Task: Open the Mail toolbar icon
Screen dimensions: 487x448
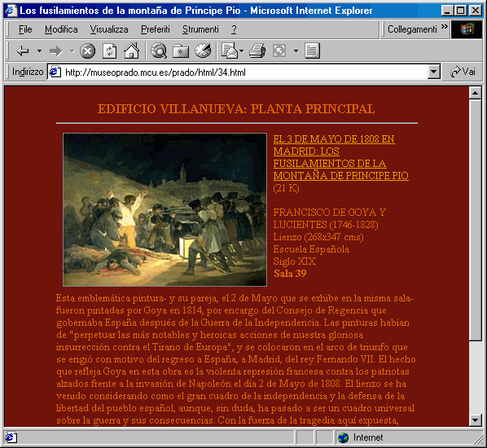Action: [x=230, y=51]
